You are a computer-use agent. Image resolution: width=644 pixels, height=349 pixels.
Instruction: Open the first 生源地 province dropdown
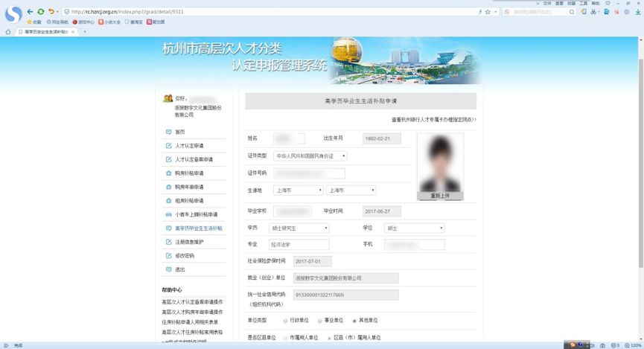tap(299, 190)
